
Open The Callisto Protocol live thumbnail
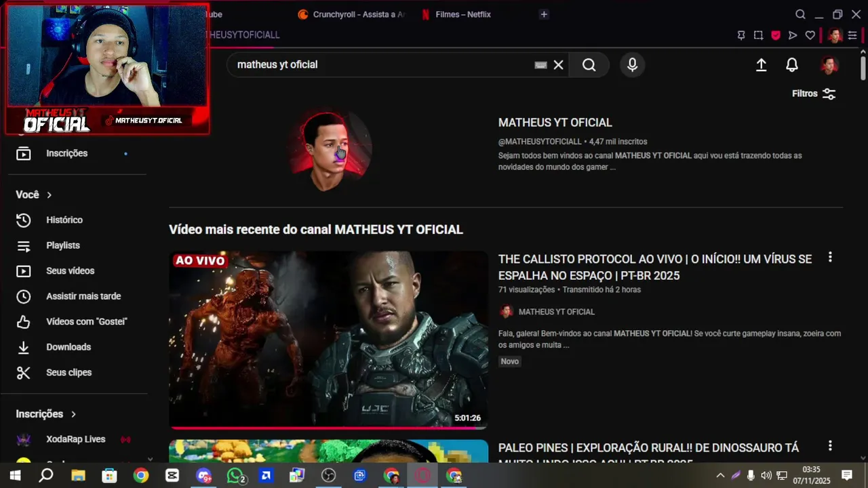pos(328,340)
